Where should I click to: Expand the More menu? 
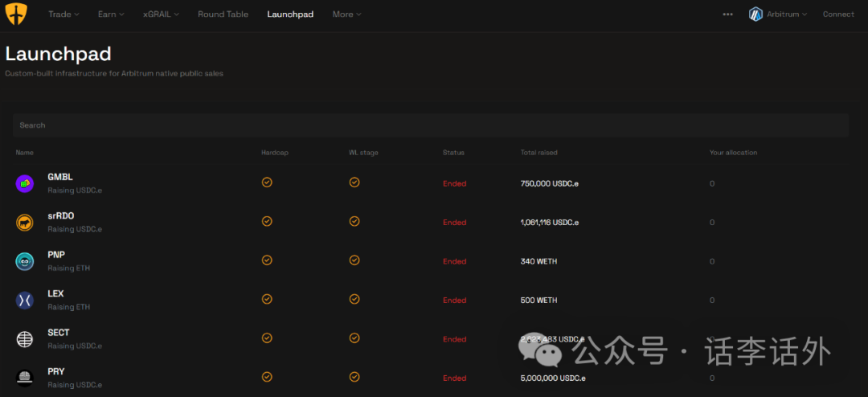point(346,14)
